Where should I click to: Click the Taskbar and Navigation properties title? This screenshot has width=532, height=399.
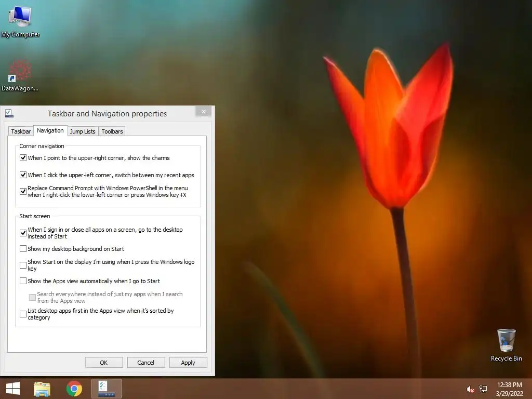(107, 114)
